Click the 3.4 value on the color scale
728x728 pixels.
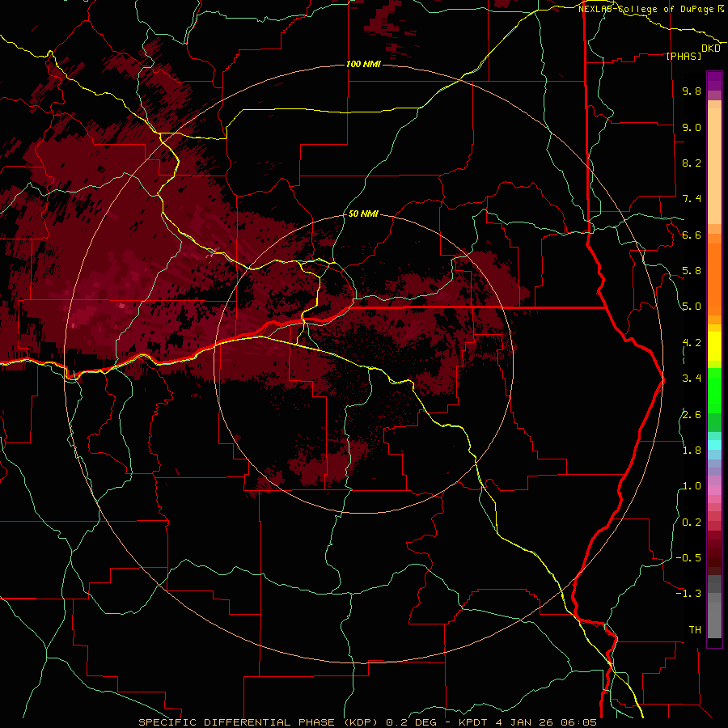click(x=692, y=379)
